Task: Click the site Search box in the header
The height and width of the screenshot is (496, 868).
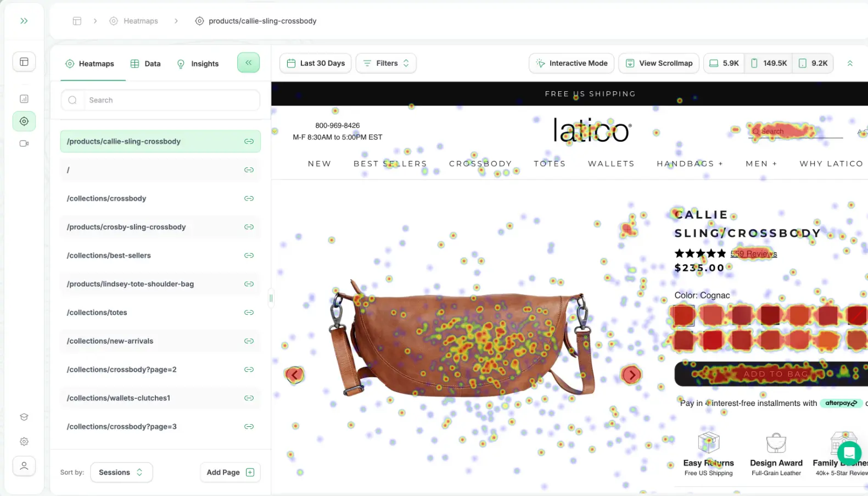Action: pyautogui.click(x=796, y=132)
